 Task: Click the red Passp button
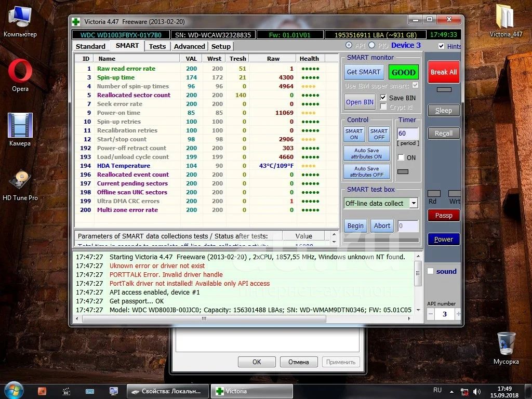point(444,216)
